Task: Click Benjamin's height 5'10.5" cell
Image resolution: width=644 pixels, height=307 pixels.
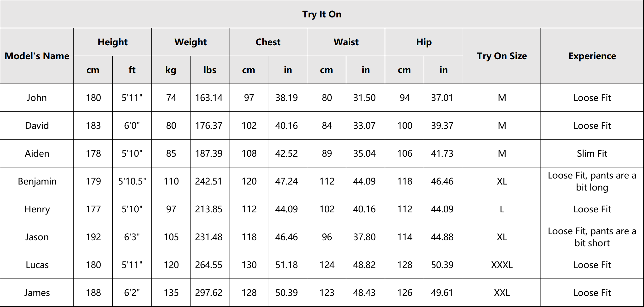Action: click(x=132, y=181)
